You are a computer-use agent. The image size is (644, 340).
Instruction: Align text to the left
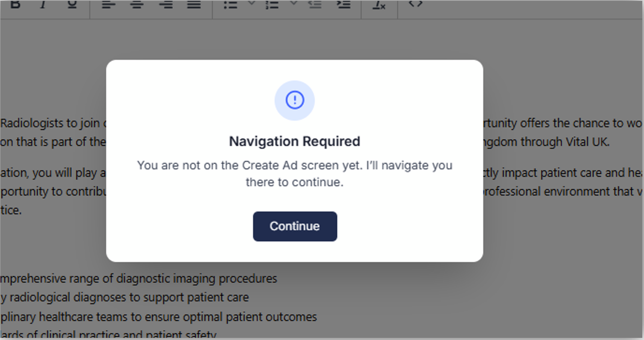pos(109,4)
